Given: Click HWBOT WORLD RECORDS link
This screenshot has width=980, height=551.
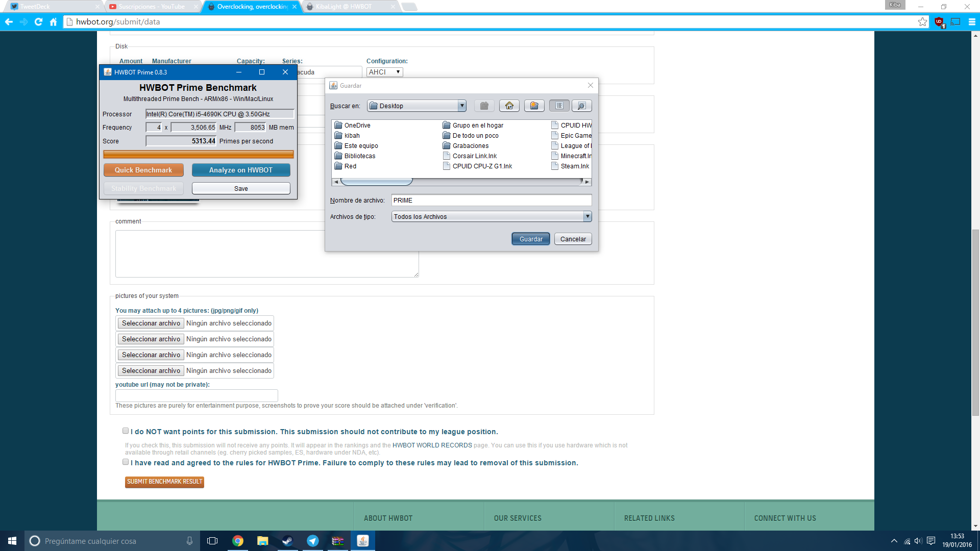Looking at the screenshot, I should [432, 445].
